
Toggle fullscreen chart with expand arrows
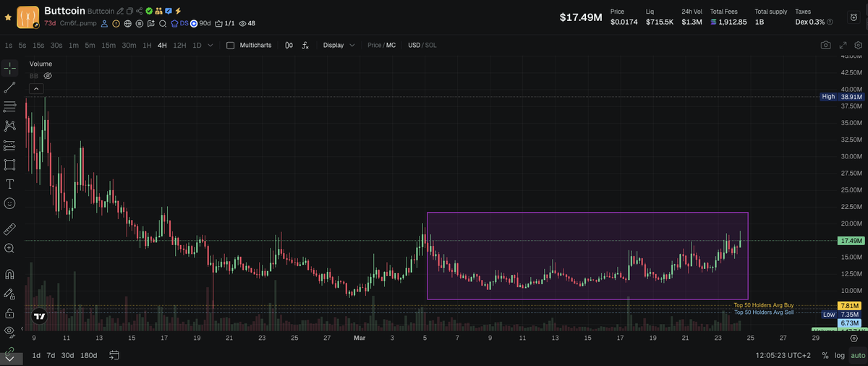pos(843,45)
